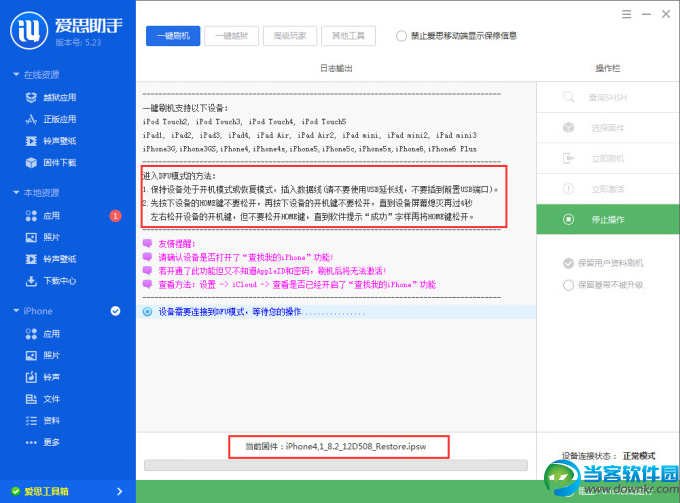Open 应用 under iPhone section
The image size is (680, 503).
43,333
